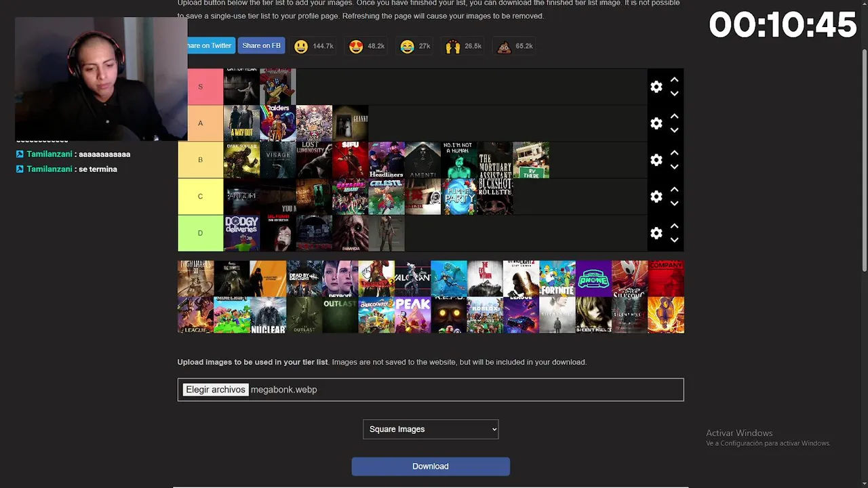The image size is (868, 488).
Task: Open settings gear for the B tier row
Action: coord(656,160)
